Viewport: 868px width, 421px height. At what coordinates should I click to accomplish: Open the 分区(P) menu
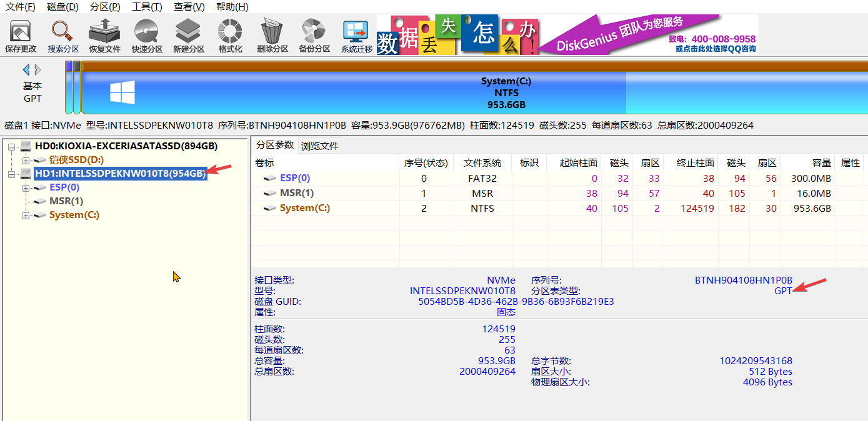coord(105,7)
